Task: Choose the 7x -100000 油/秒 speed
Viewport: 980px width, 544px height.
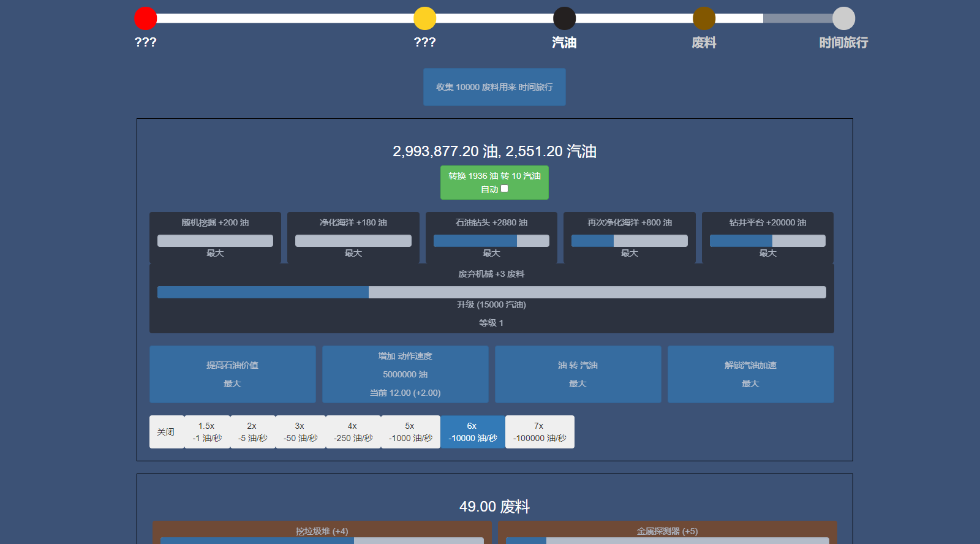Action: click(x=540, y=432)
